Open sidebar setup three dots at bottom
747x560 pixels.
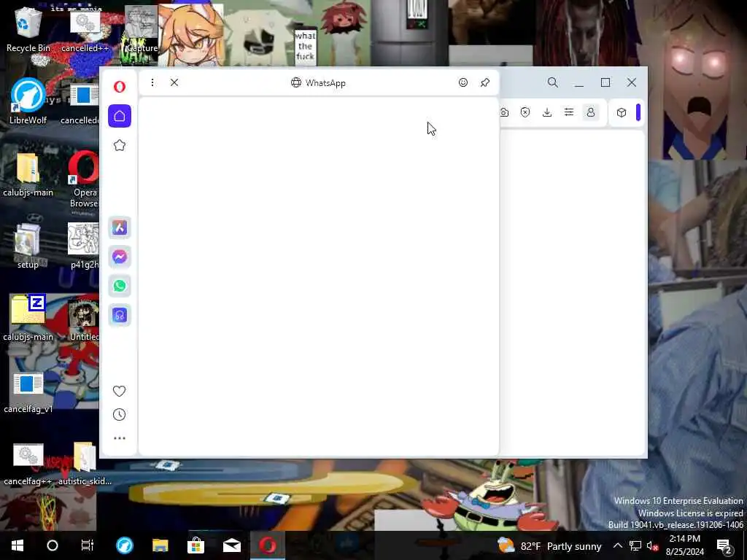tap(120, 438)
